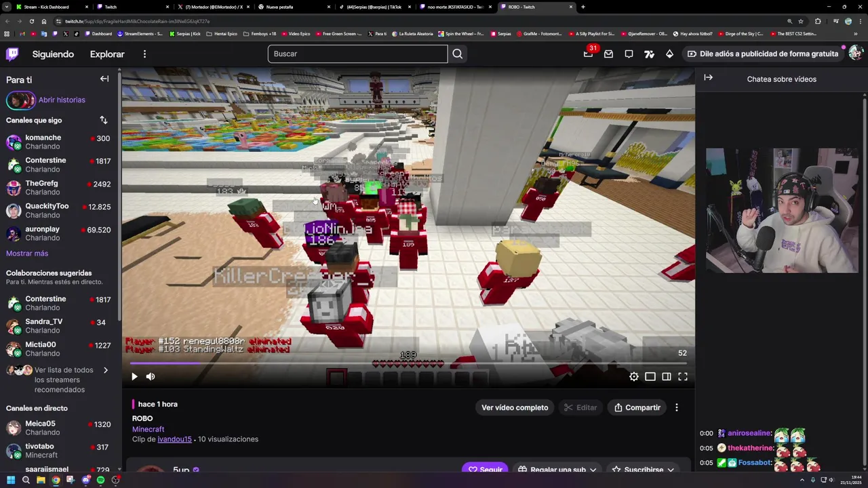The height and width of the screenshot is (488, 868).
Task: Go to Twitch home via logo
Action: click(12, 54)
